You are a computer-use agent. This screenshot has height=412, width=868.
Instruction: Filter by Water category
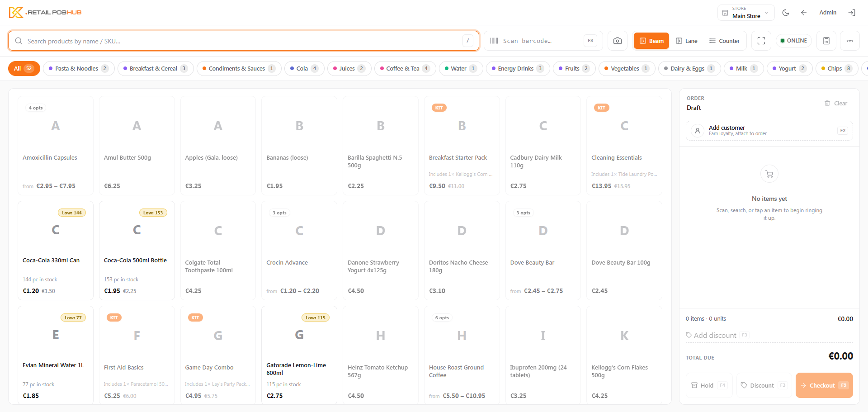(461, 68)
